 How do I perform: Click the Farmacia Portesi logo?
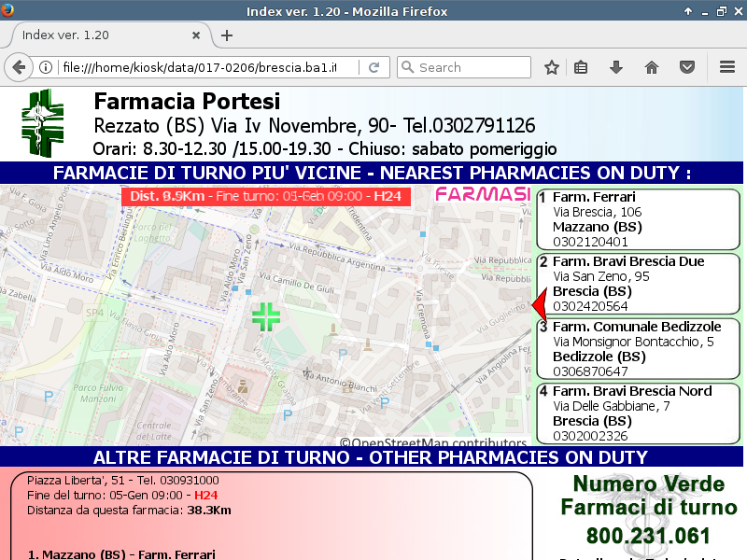(43, 123)
